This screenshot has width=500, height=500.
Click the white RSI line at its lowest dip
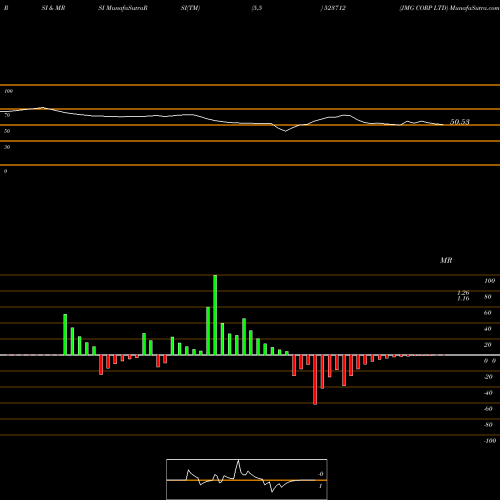[285, 131]
